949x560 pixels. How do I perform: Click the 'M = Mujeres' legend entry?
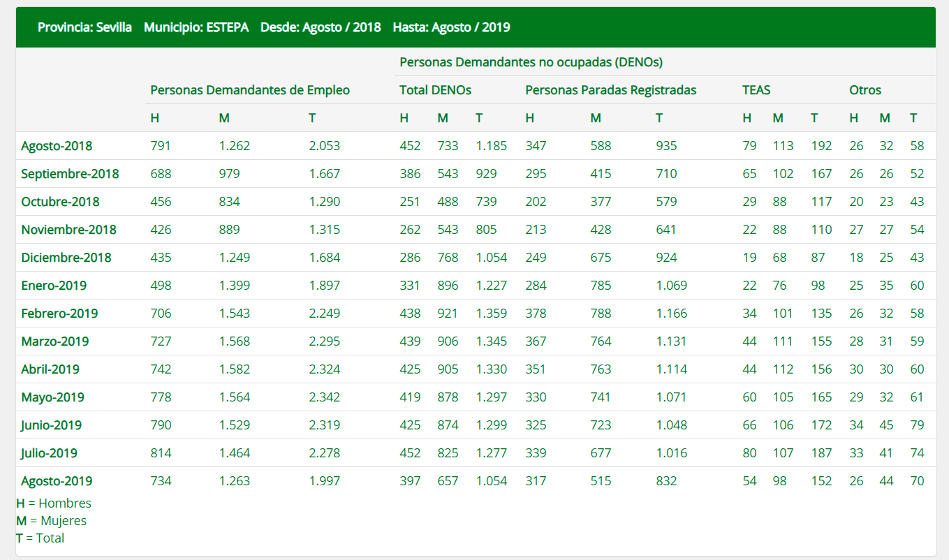pos(52,520)
